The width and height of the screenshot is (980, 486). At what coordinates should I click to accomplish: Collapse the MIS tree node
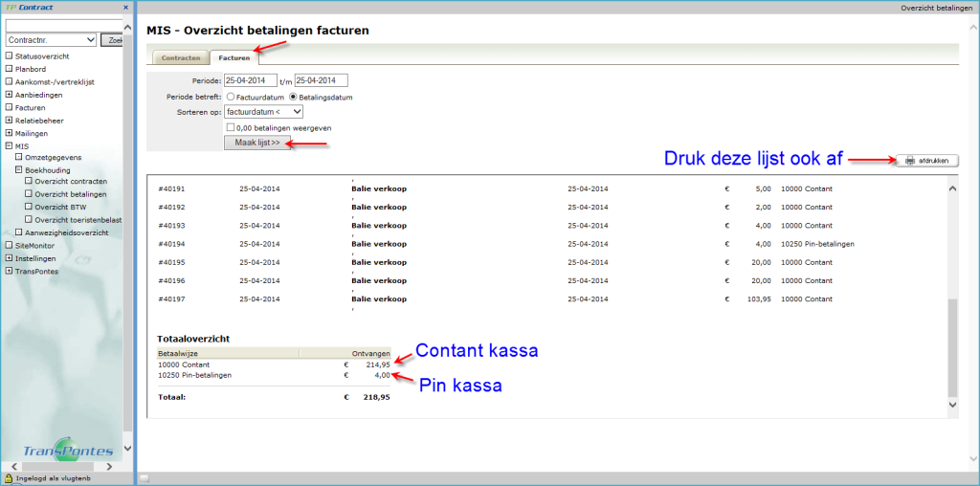point(9,144)
